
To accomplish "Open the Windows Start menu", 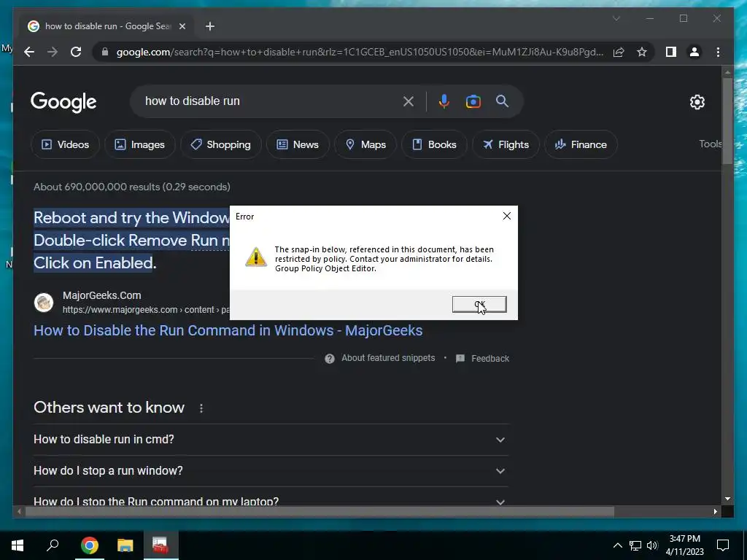I will (x=18, y=545).
